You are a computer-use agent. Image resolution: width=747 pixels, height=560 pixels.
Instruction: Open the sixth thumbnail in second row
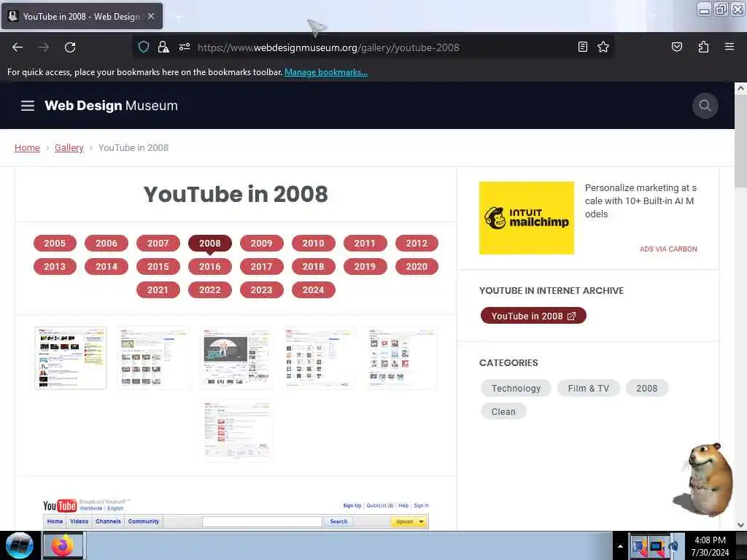(x=236, y=431)
